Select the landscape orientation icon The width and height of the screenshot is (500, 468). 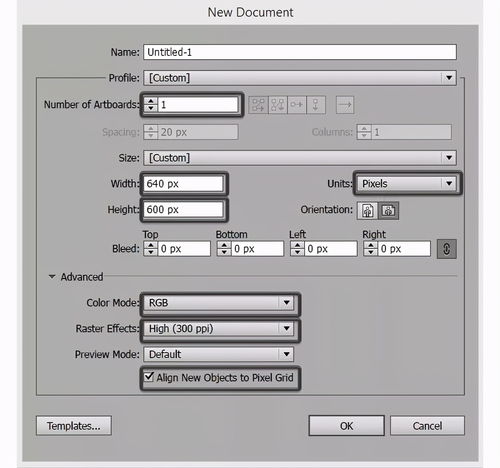point(388,210)
